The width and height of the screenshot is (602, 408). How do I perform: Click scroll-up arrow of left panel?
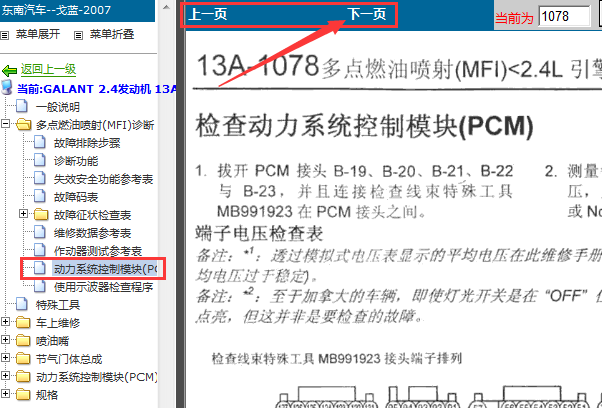pyautogui.click(x=166, y=7)
